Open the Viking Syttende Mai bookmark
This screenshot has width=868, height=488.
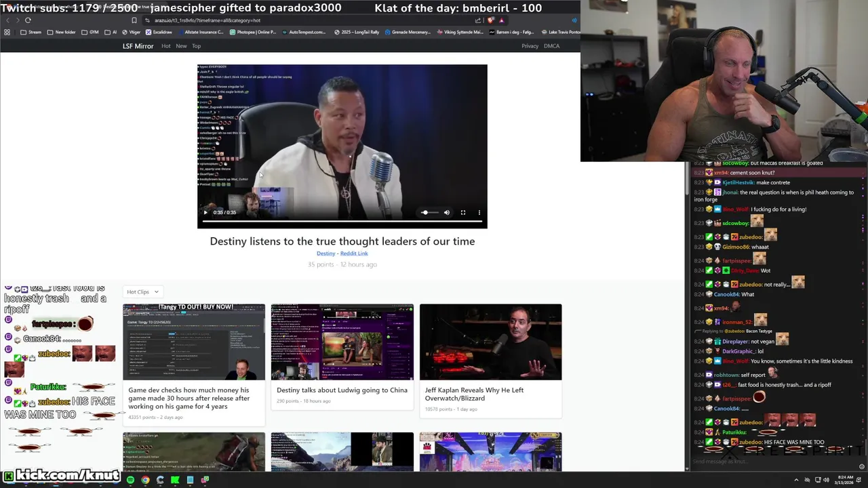coord(459,32)
